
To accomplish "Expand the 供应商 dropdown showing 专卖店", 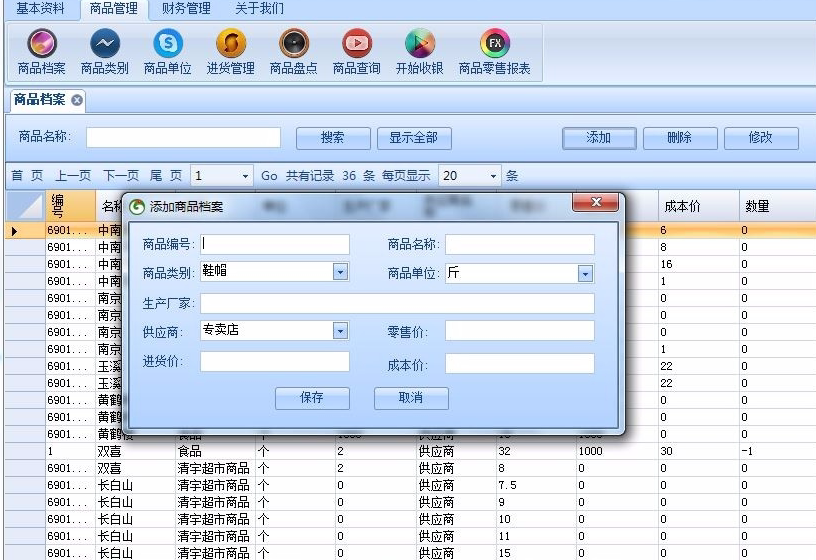I will (340, 330).
